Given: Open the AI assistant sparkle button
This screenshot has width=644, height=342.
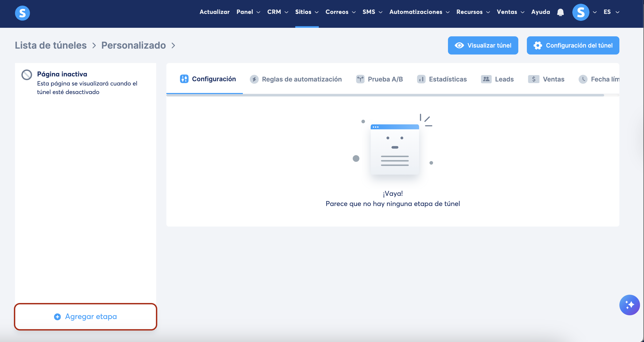Looking at the screenshot, I should coord(629,305).
